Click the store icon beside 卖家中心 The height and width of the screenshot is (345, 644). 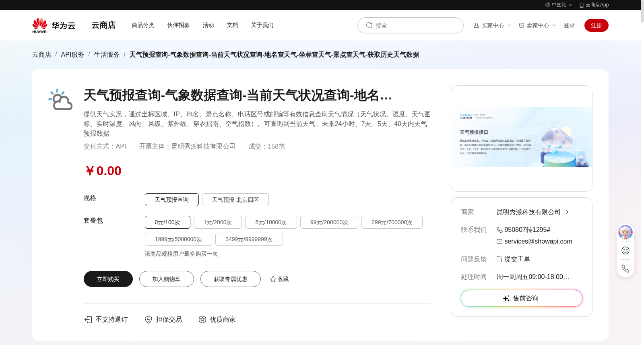(522, 25)
